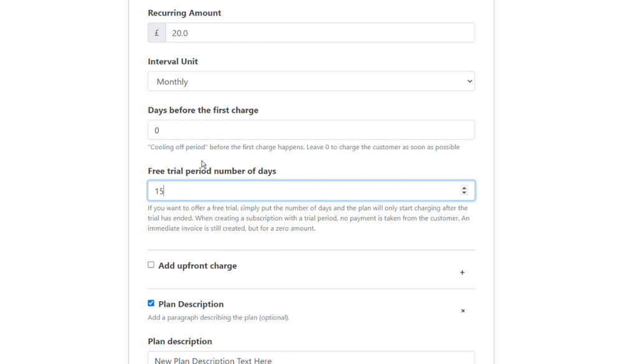Viewport: 623px width, 364px height.
Task: Click the Days before the first charge label
Action: pos(203,110)
